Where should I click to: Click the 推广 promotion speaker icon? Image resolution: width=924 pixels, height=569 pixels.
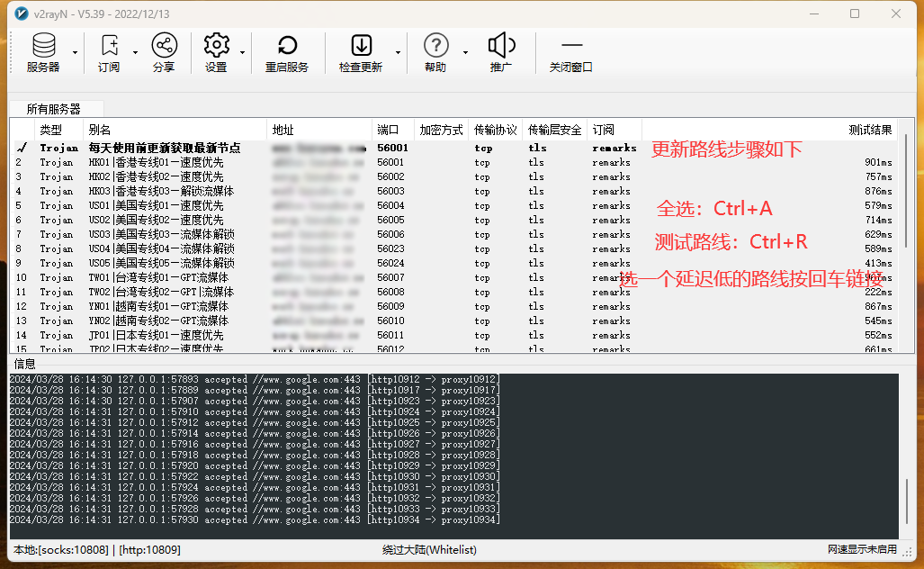[501, 45]
